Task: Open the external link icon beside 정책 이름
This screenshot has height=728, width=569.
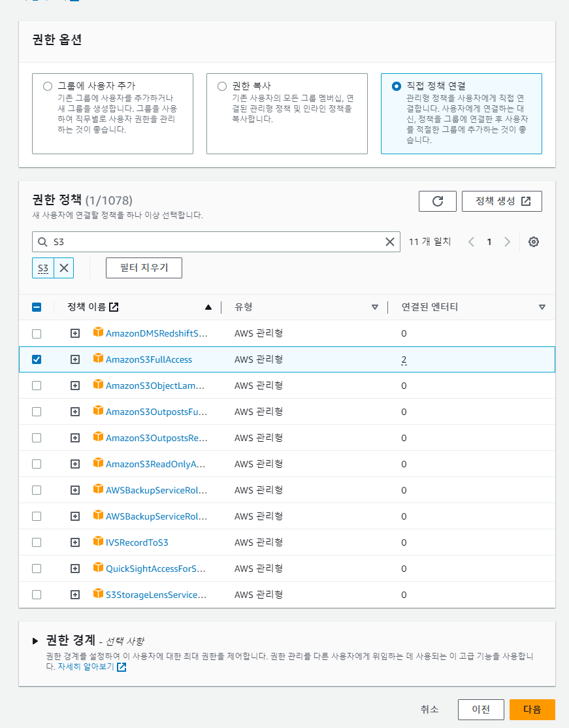Action: point(114,307)
